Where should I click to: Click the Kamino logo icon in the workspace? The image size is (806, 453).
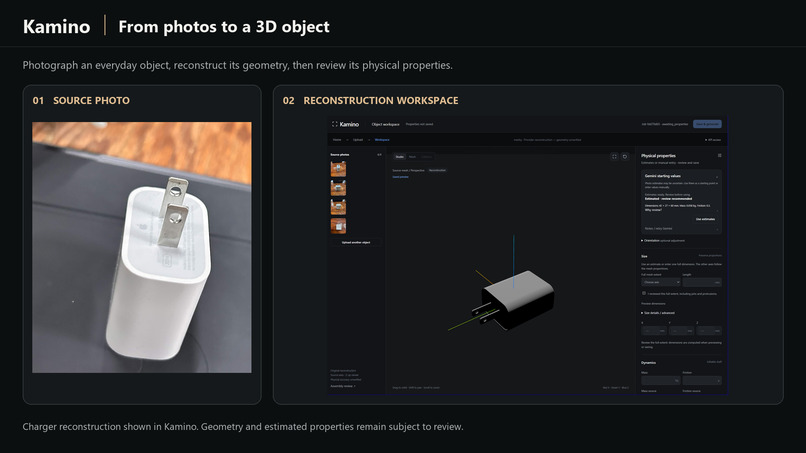(x=335, y=124)
